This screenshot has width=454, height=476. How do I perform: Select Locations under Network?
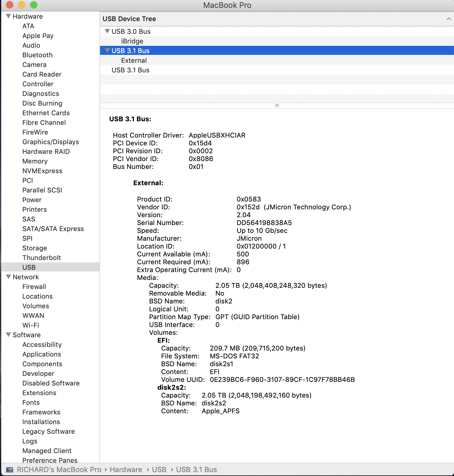[38, 296]
